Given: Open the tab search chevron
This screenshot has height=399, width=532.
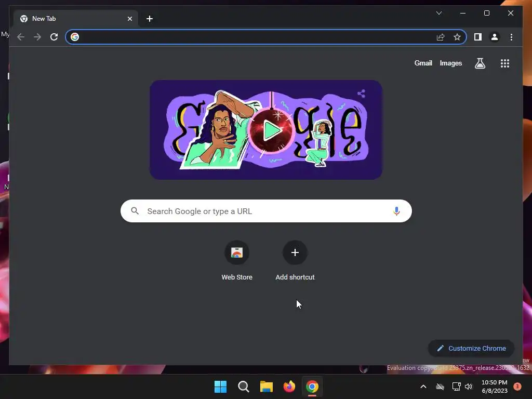Looking at the screenshot, I should pos(438,13).
